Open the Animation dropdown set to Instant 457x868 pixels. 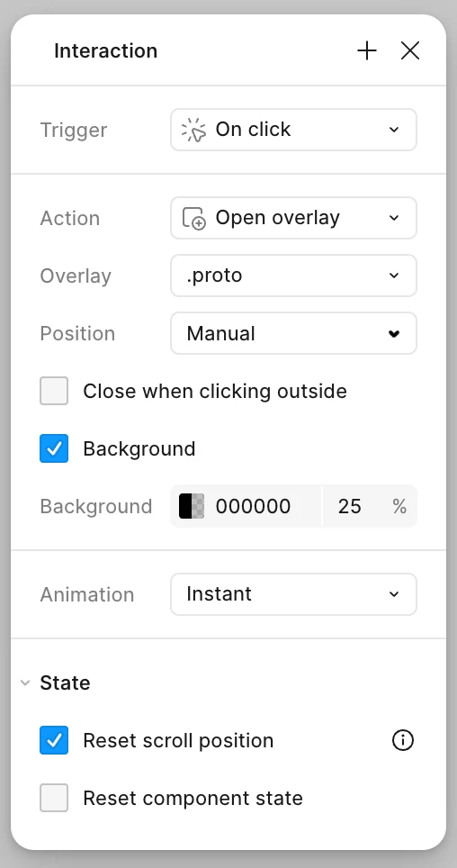click(x=293, y=594)
